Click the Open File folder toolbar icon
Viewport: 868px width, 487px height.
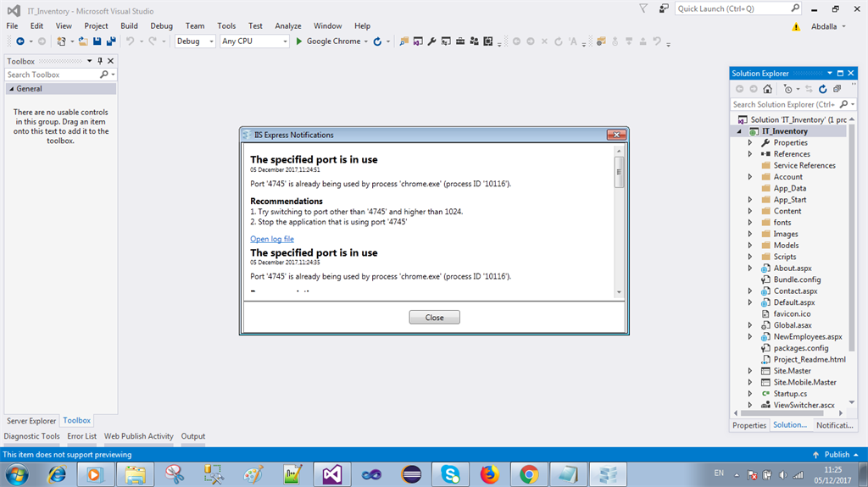[x=83, y=42]
